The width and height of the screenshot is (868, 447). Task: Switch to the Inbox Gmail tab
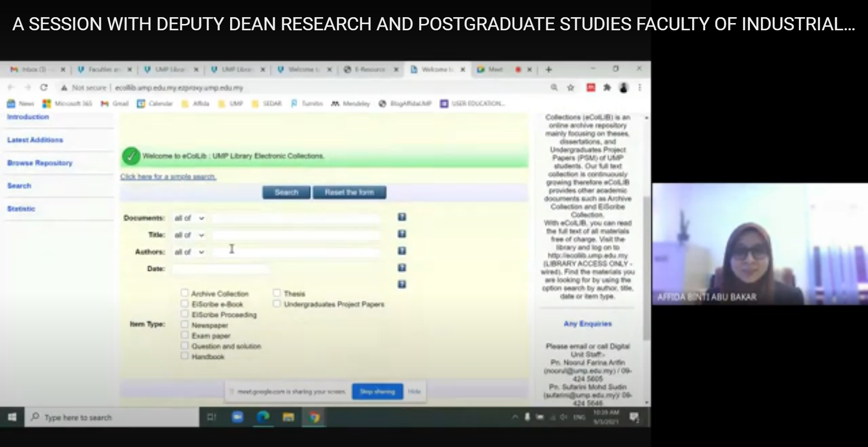[x=38, y=70]
